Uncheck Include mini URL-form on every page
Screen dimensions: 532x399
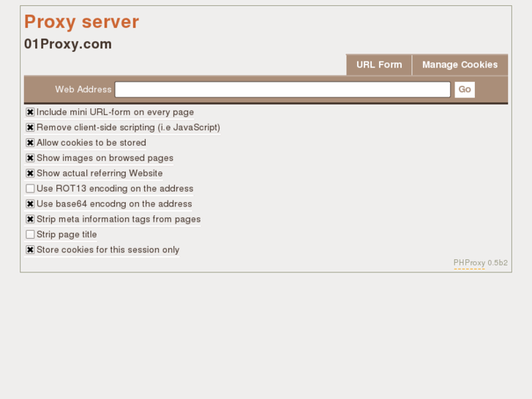coord(30,112)
